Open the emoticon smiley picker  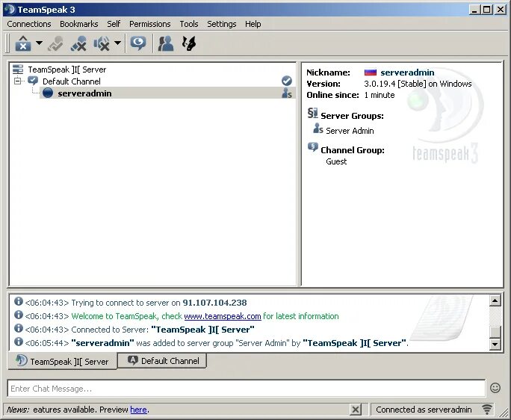pyautogui.click(x=495, y=388)
